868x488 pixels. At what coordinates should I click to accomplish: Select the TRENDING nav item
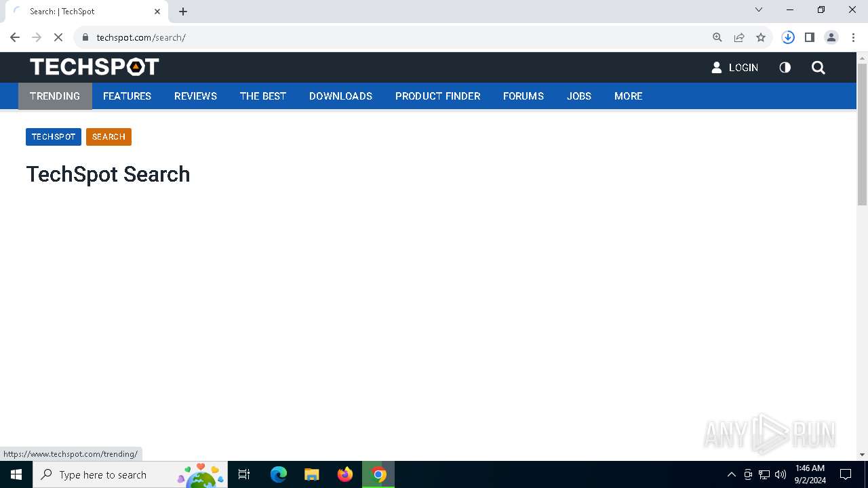click(55, 96)
